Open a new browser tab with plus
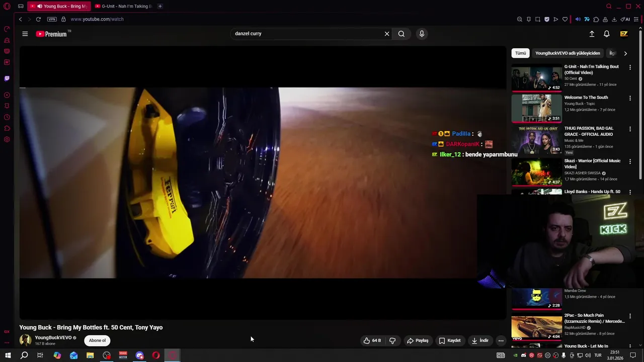Screen dimensions: 644x362 coord(160,6)
